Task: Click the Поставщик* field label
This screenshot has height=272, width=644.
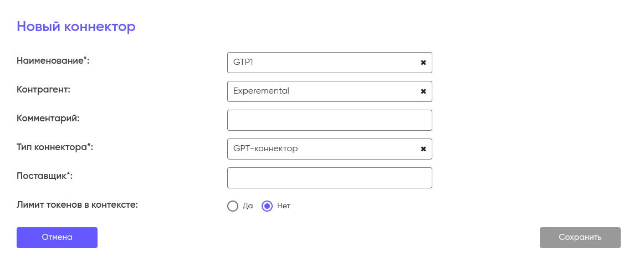Action: [45, 176]
